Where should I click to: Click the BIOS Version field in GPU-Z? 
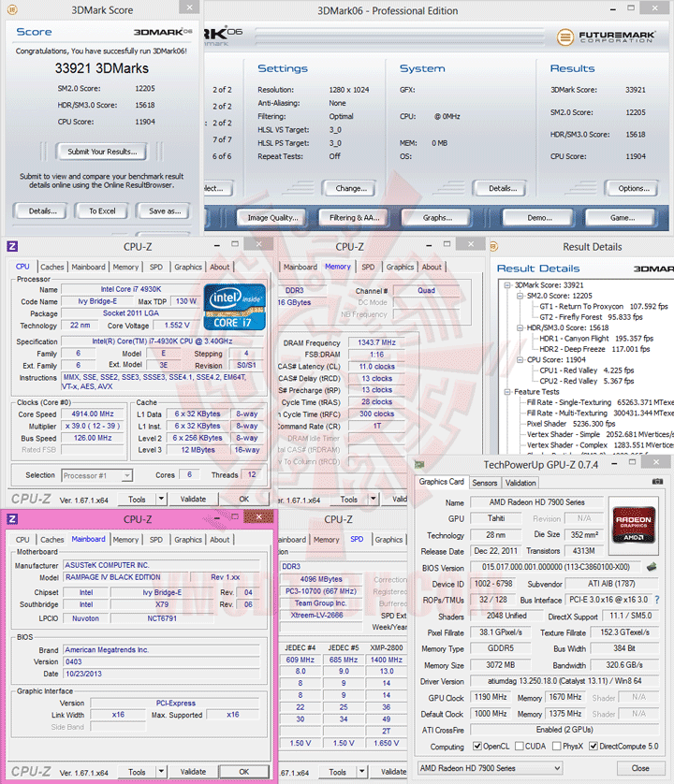click(555, 567)
